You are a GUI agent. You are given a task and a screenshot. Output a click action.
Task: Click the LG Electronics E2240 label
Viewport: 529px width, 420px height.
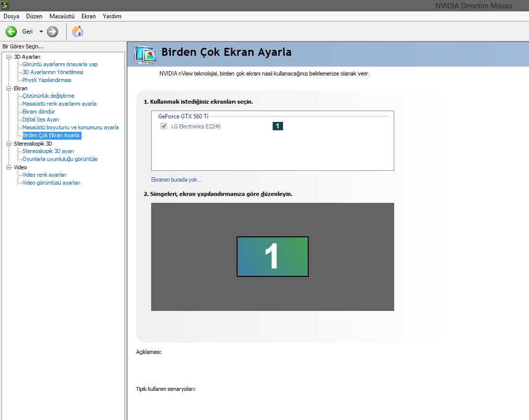click(196, 126)
